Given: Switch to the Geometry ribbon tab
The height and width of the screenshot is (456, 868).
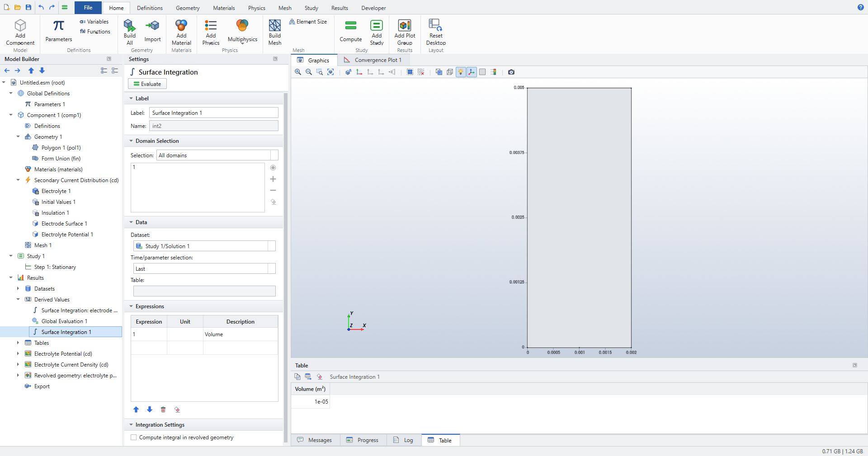Looking at the screenshot, I should [188, 8].
